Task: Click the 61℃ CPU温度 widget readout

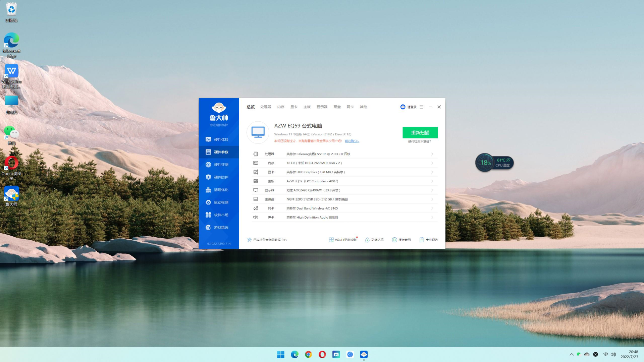Action: point(503,163)
